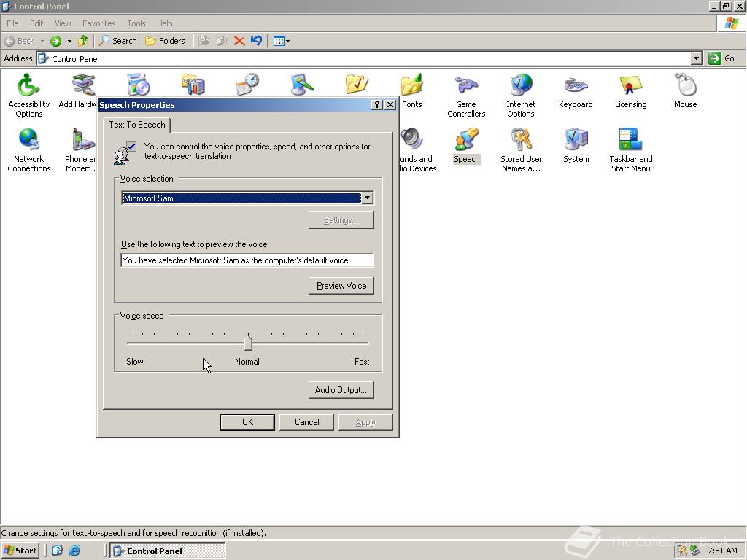Close the Speech Properties dialog
The image size is (747, 560).
(390, 105)
